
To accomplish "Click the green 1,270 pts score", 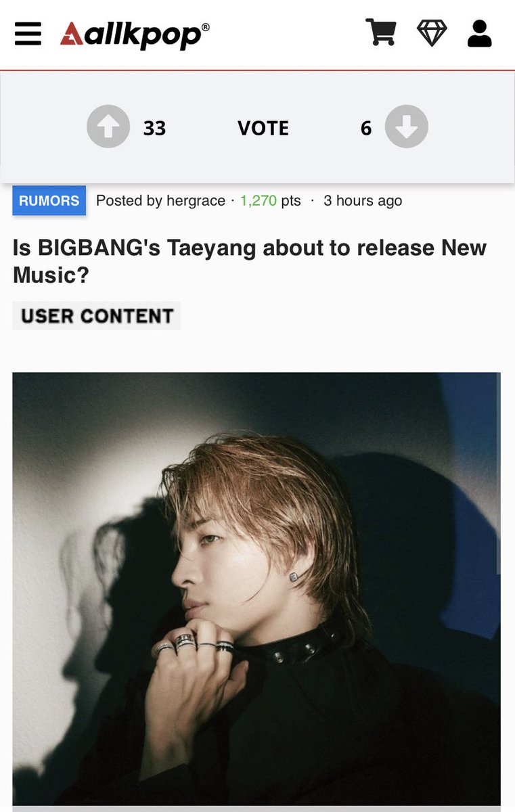I will 270,201.
